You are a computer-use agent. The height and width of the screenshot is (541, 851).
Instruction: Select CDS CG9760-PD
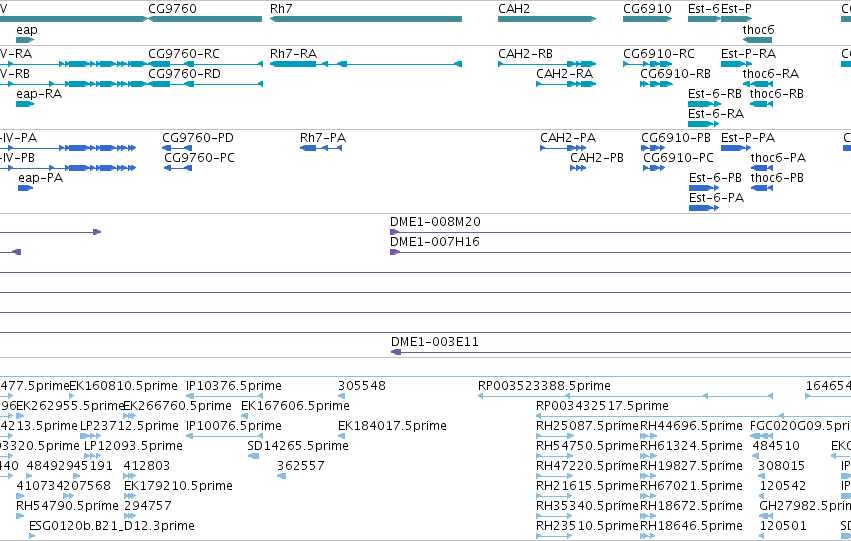[x=177, y=148]
